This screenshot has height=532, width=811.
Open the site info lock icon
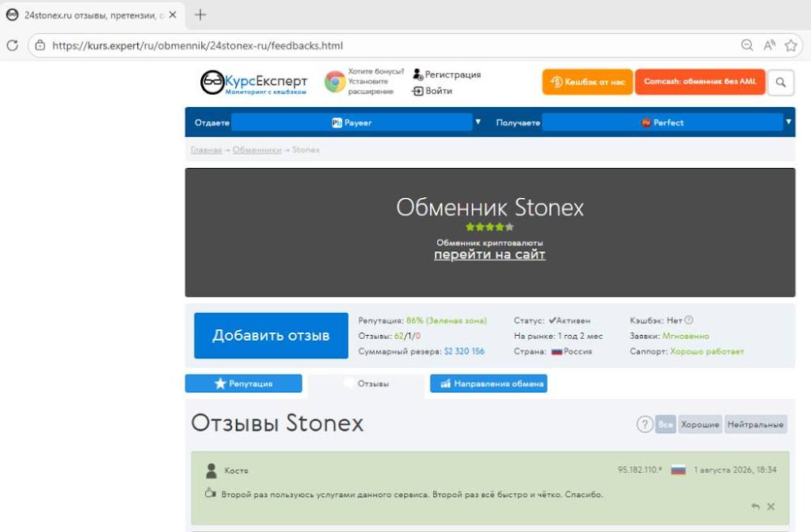pos(40,45)
